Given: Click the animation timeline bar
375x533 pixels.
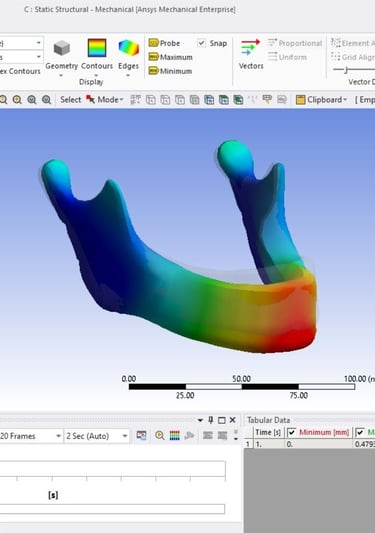Looking at the screenshot, I should (x=112, y=468).
